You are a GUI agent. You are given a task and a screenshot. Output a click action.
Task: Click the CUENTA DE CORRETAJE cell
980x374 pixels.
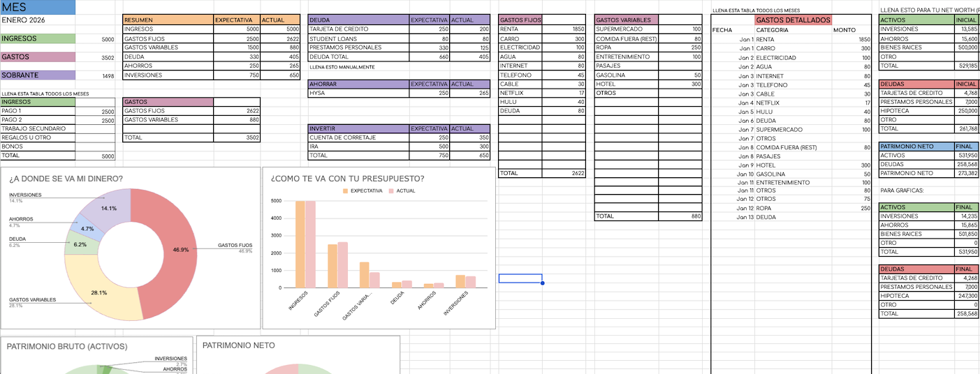pos(358,137)
